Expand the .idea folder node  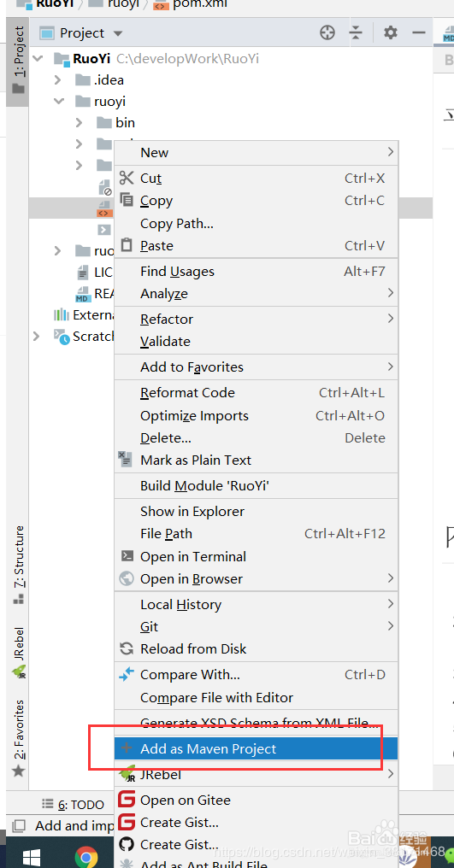[x=57, y=80]
